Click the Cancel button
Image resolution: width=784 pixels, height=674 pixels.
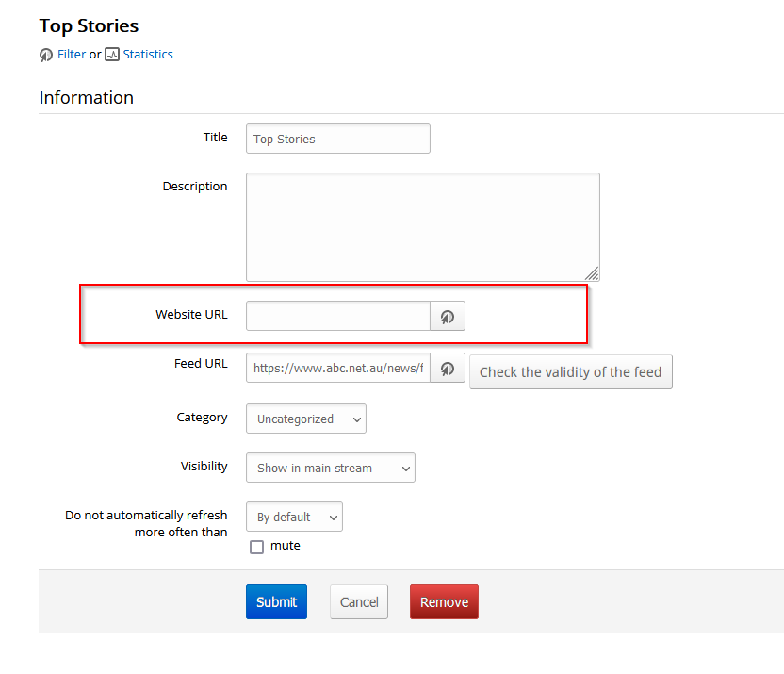click(x=359, y=602)
